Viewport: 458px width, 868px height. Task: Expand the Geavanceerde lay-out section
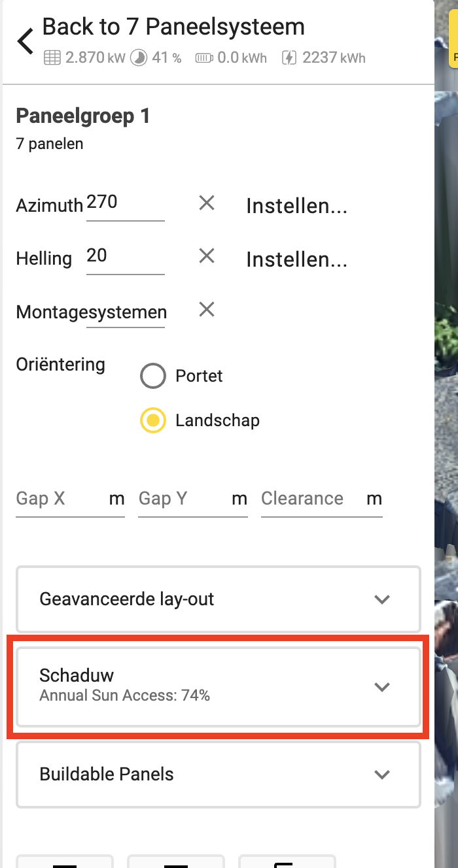pos(218,599)
